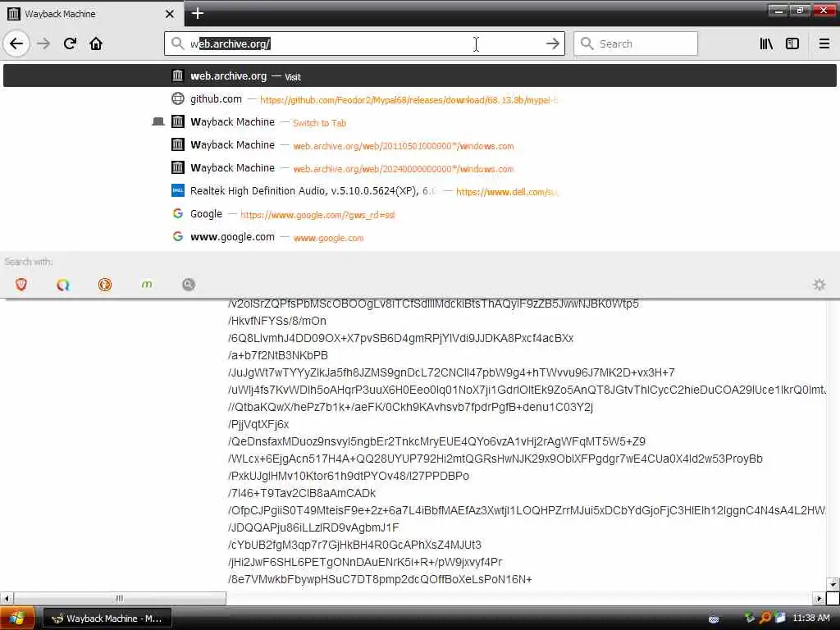The height and width of the screenshot is (630, 840).
Task: Close the Wayback Machine tab
Action: point(169,14)
